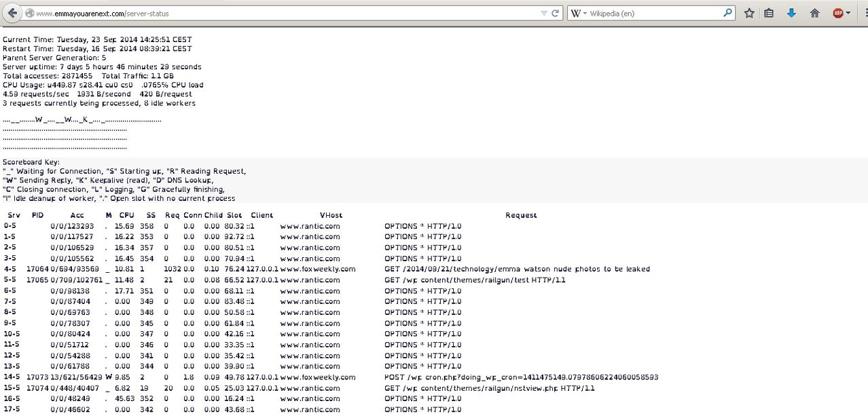The width and height of the screenshot is (868, 416).
Task: Open the address bar history dropdown arrow
Action: click(544, 14)
